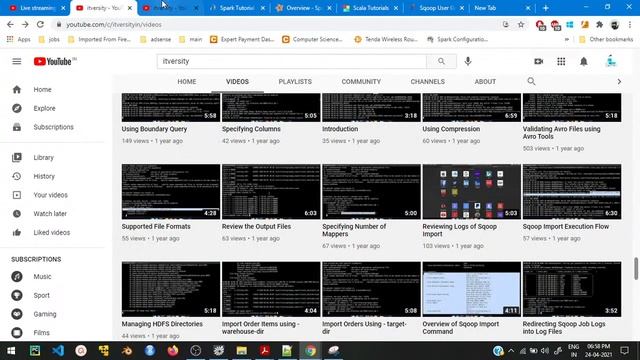Open the Windows Start menu
Image resolution: width=640 pixels, height=360 pixels.
pyautogui.click(x=11, y=351)
